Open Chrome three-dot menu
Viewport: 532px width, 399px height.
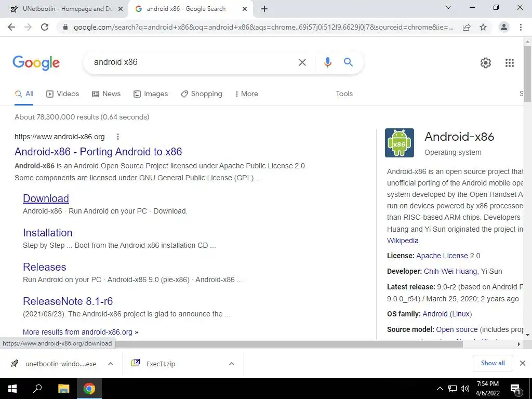click(x=521, y=27)
